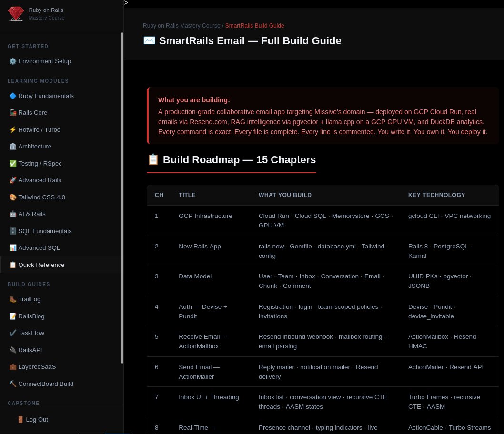This screenshot has width=504, height=434.
Task: Click the briefcase icon beside LayeredSaaS
Action: coord(13,366)
